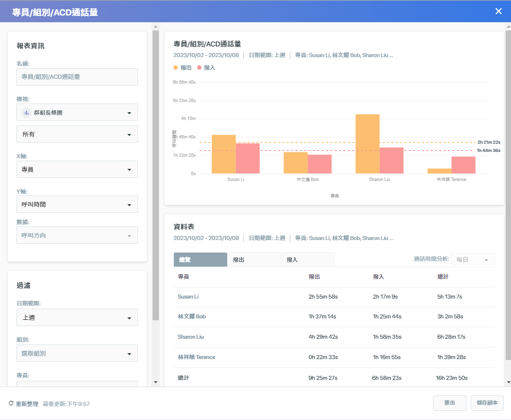Click right panel scroll down arrow
Viewport: 511px width, 420px height.
509,382
